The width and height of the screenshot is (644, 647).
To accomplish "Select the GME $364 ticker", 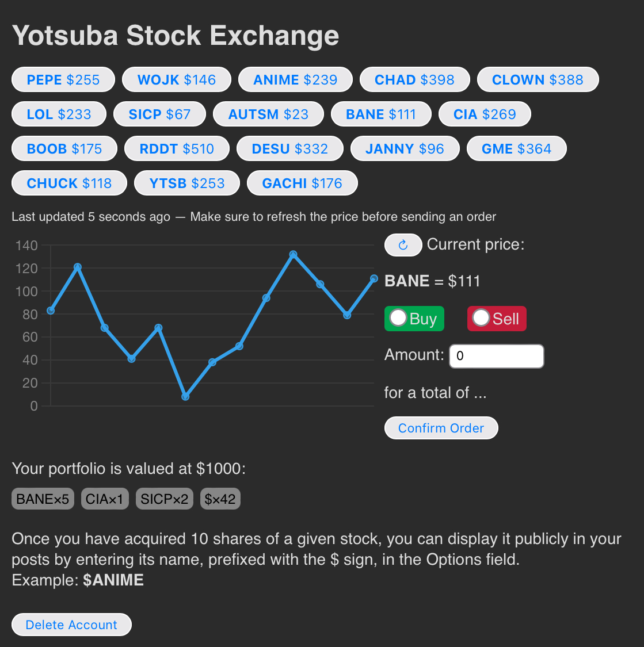I will click(x=516, y=148).
